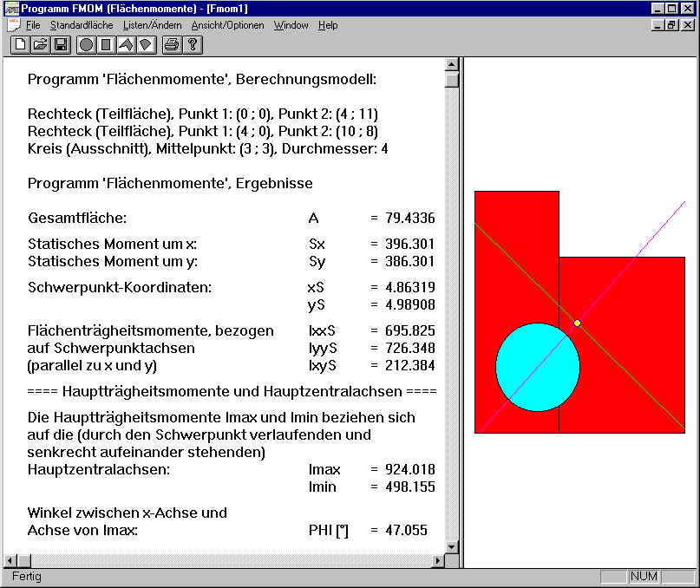Open the File menu
This screenshot has height=588, width=700.
[x=33, y=25]
